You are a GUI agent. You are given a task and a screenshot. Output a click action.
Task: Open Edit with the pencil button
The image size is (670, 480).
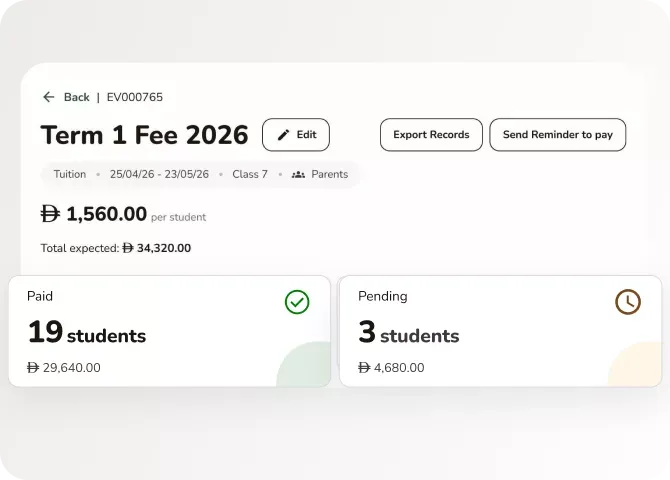click(x=296, y=135)
